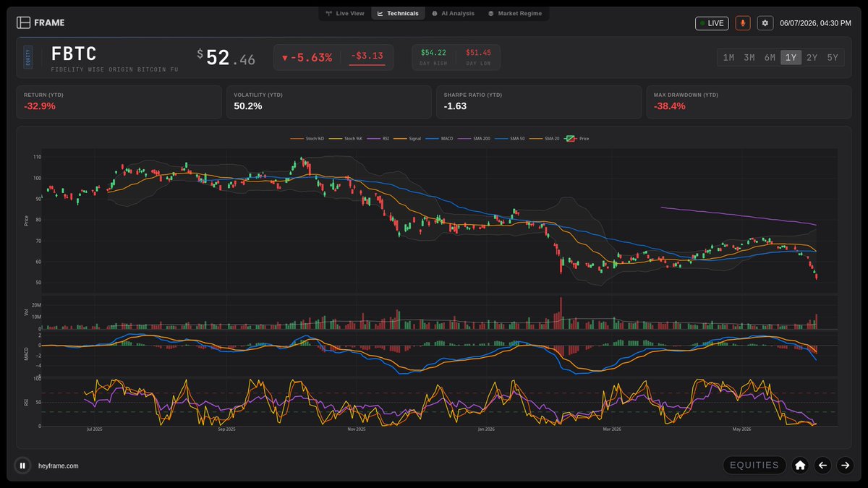Click the May 2026 axis label
Viewport: 868px width, 488px height.
click(x=742, y=429)
